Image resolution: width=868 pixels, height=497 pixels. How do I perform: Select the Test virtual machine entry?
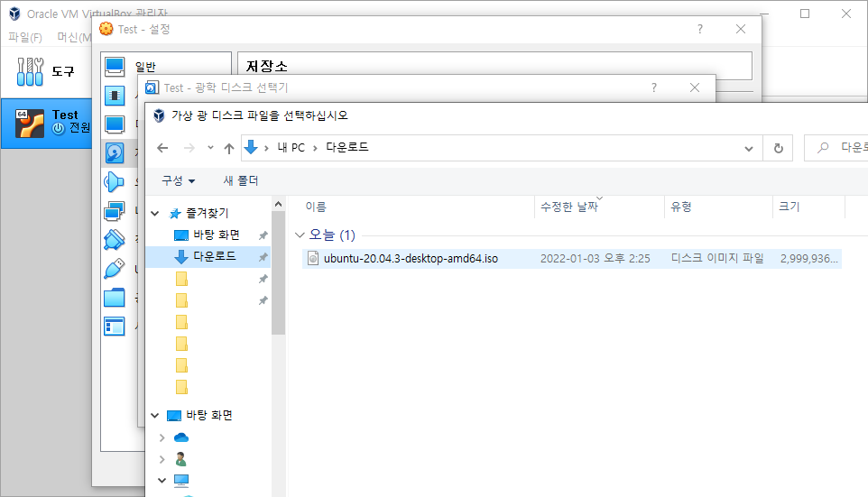tap(47, 123)
